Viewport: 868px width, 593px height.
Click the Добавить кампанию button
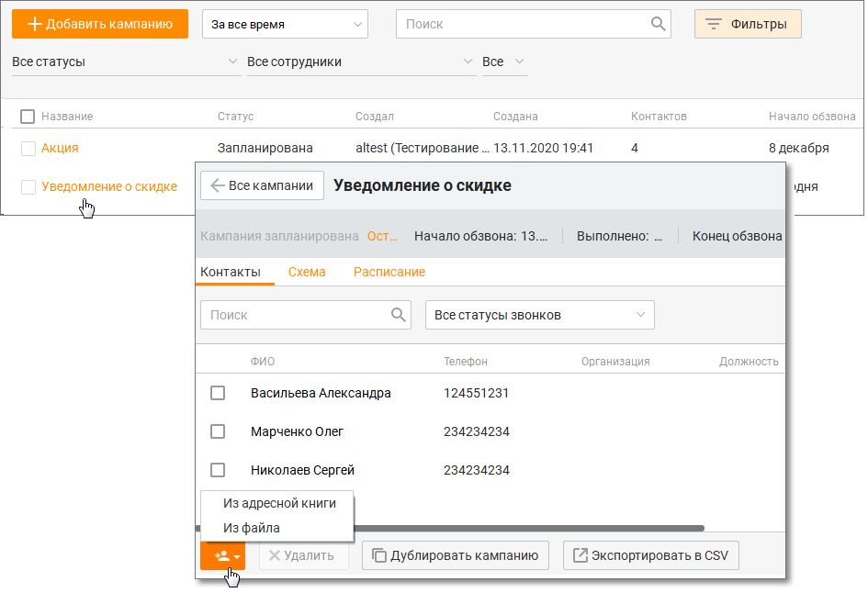click(x=99, y=24)
